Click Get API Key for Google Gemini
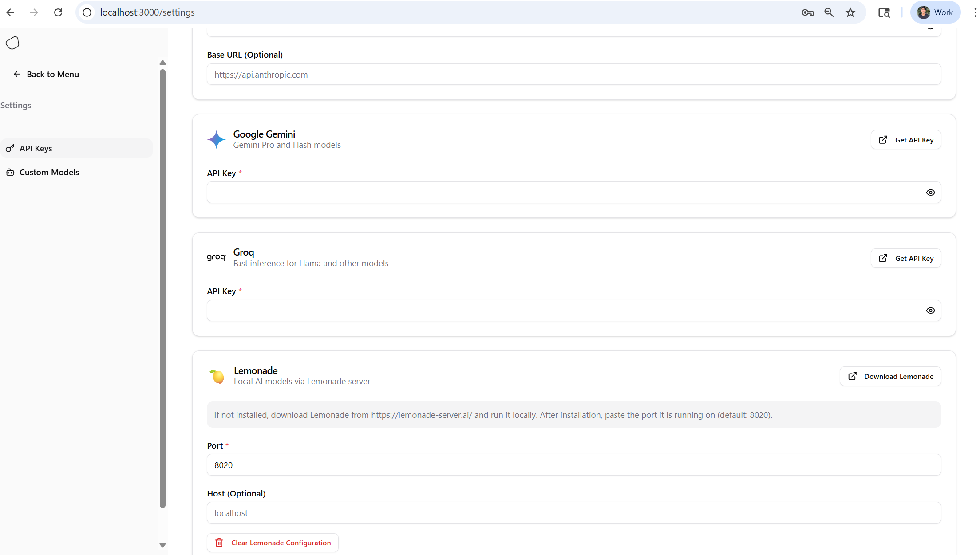 pyautogui.click(x=905, y=139)
